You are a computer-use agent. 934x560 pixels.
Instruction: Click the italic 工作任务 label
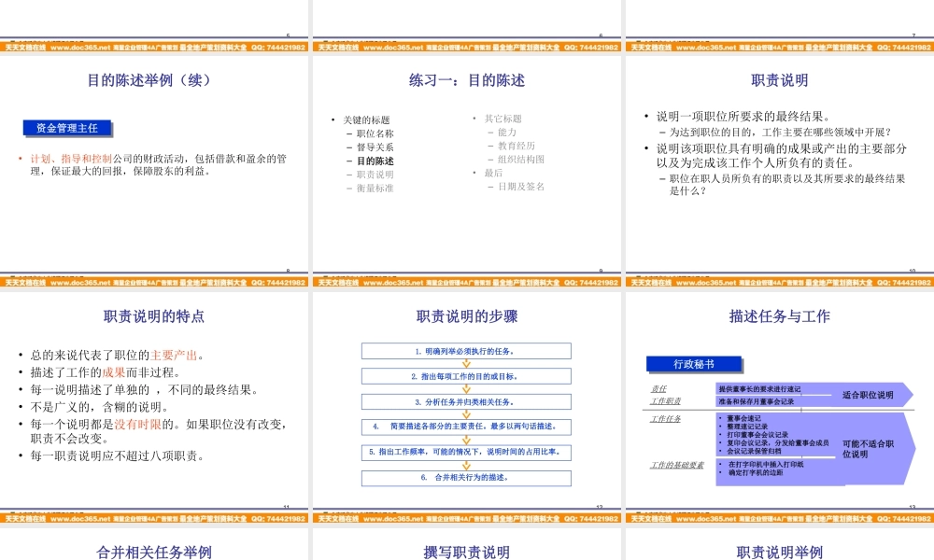point(665,419)
